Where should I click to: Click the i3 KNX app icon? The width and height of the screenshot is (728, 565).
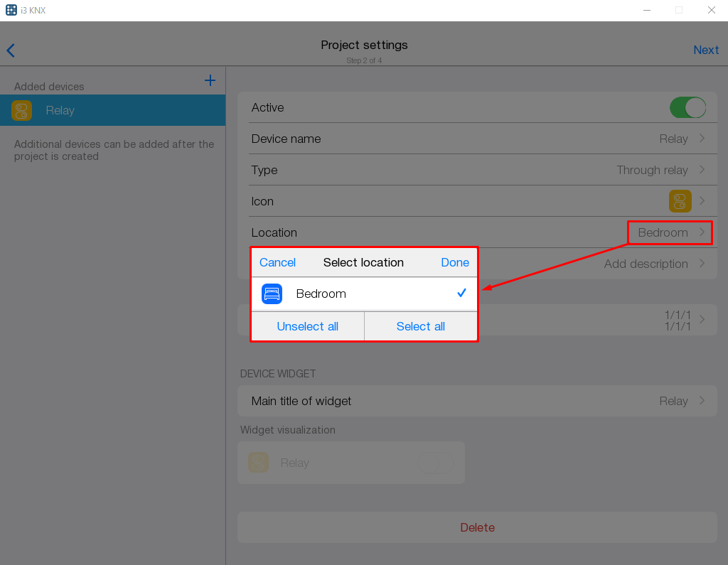[11, 10]
